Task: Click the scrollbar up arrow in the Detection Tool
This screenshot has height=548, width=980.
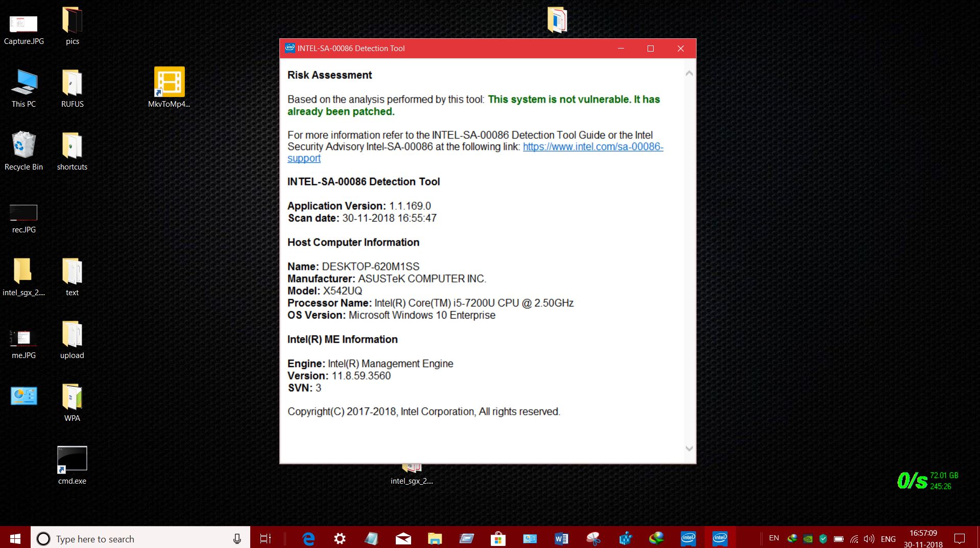Action: [x=689, y=74]
